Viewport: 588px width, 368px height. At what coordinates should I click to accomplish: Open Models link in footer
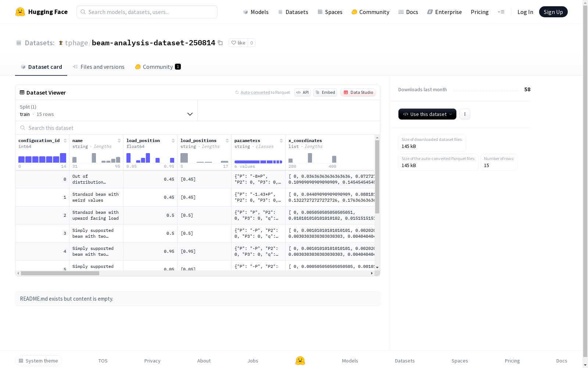350,361
